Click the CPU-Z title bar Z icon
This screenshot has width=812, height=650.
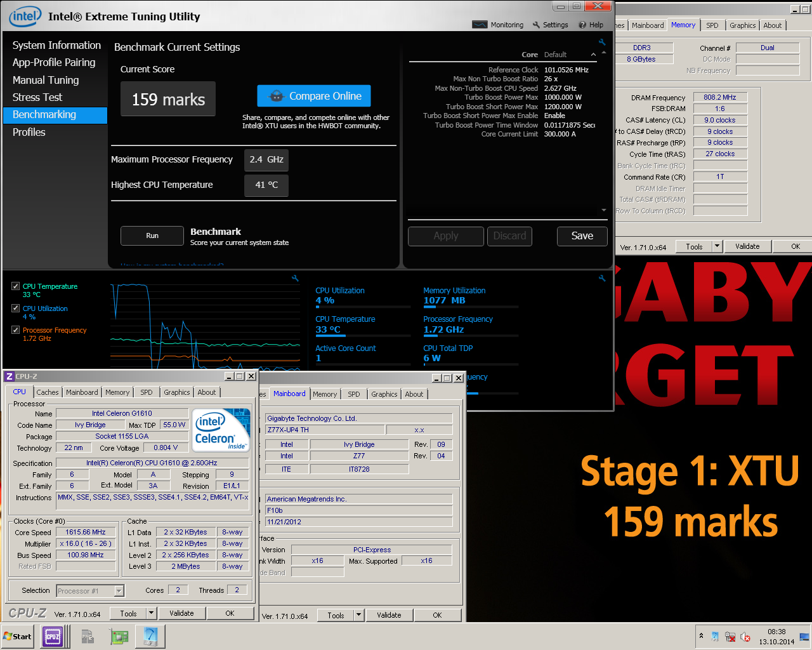click(10, 376)
